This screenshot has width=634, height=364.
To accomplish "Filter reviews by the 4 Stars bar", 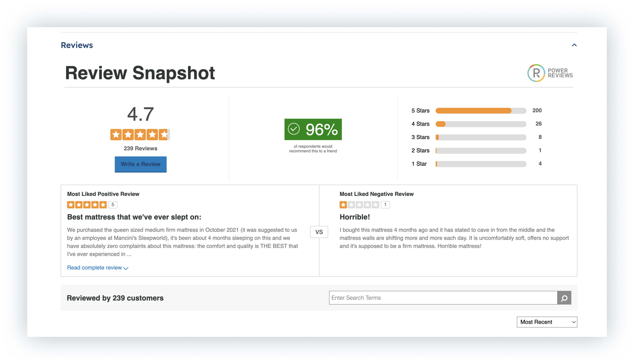I will (481, 124).
